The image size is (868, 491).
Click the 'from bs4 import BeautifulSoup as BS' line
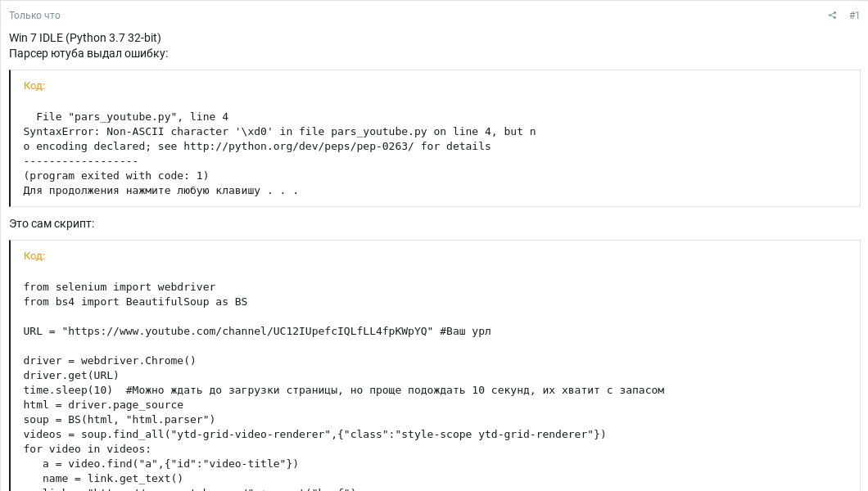[x=135, y=302]
